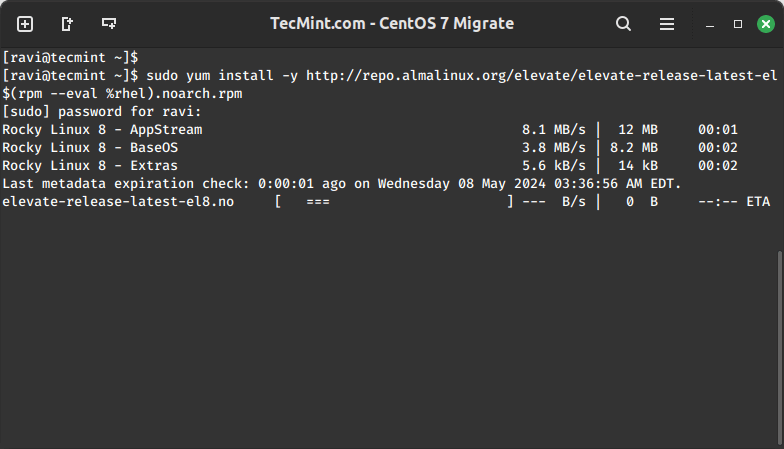784x449 pixels.
Task: Close the terminal with the green X button
Action: [x=766, y=24]
